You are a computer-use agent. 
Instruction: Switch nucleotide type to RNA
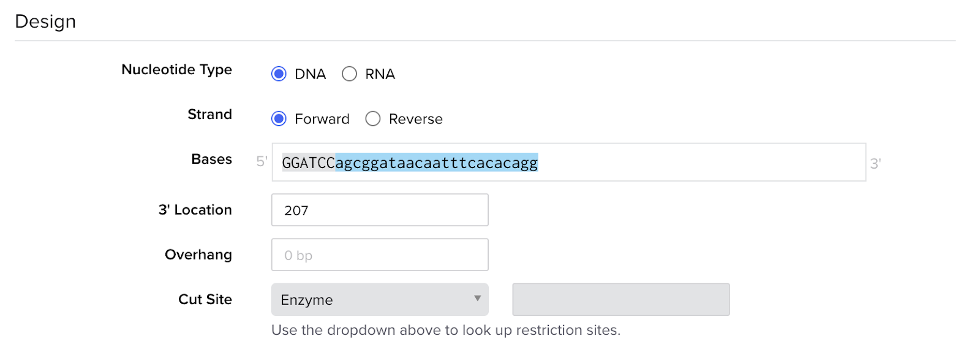click(x=349, y=74)
